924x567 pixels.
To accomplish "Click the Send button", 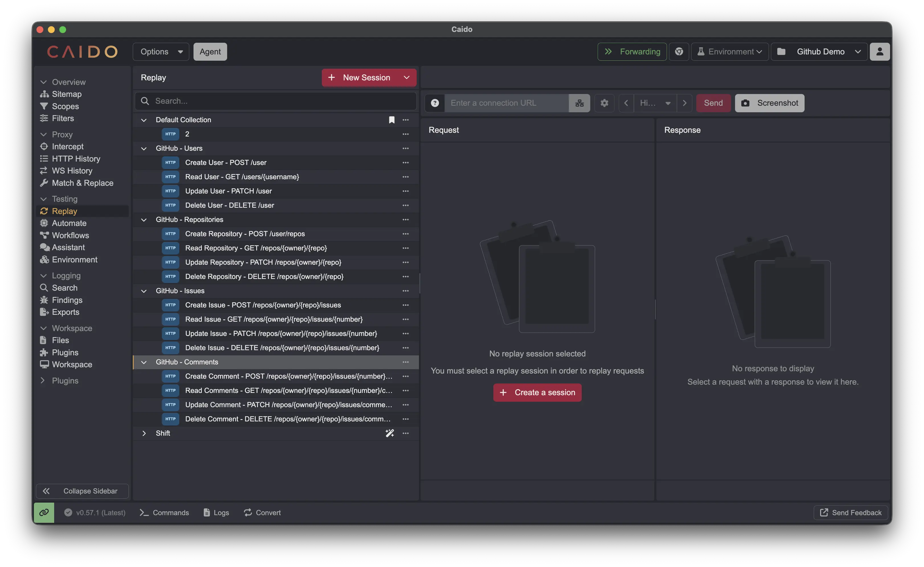I will [x=713, y=103].
